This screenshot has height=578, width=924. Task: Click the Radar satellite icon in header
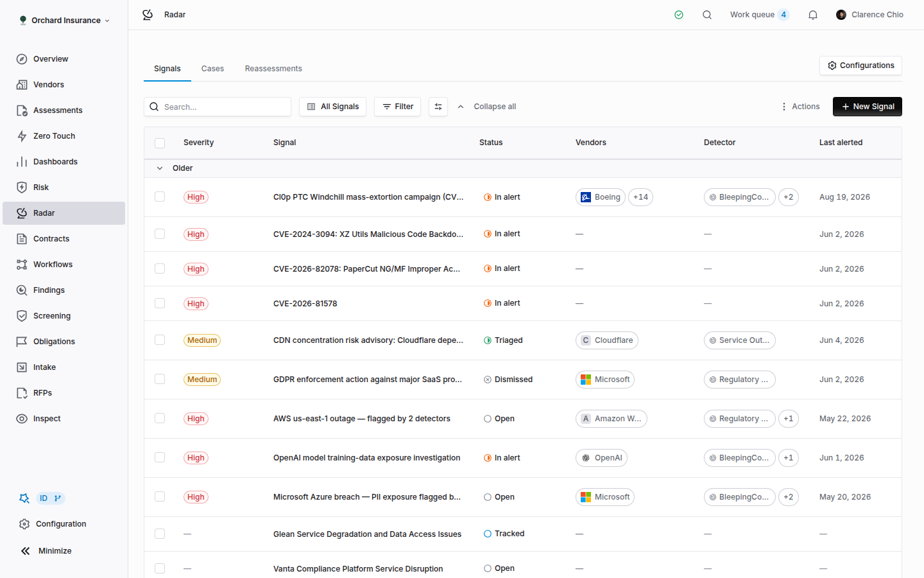click(x=148, y=15)
